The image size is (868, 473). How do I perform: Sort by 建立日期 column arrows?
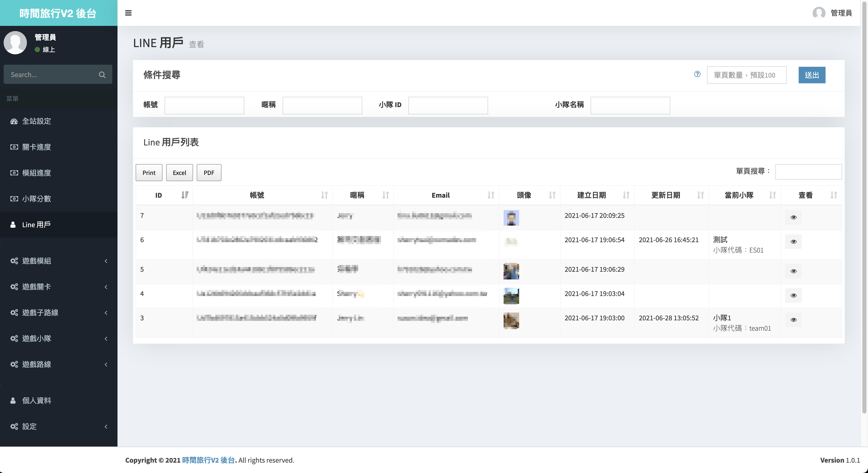click(x=626, y=195)
